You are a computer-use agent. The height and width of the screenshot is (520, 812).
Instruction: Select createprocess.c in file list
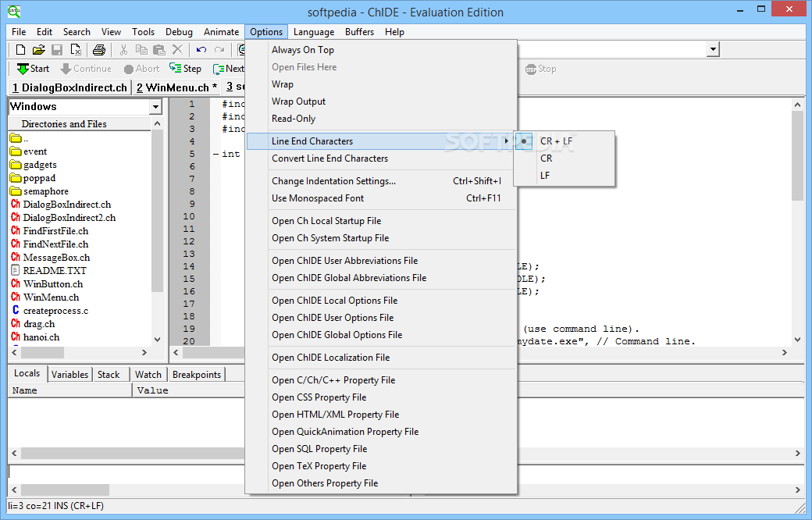tap(49, 311)
